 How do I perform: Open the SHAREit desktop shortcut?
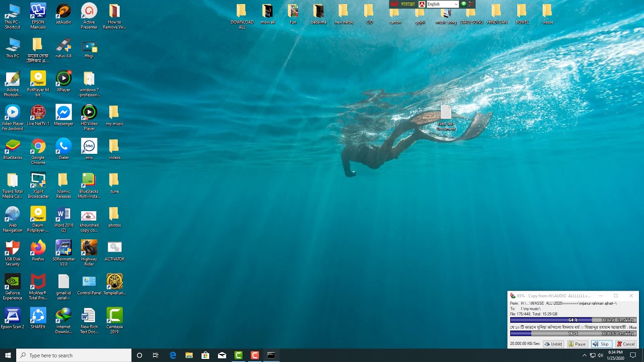click(38, 318)
